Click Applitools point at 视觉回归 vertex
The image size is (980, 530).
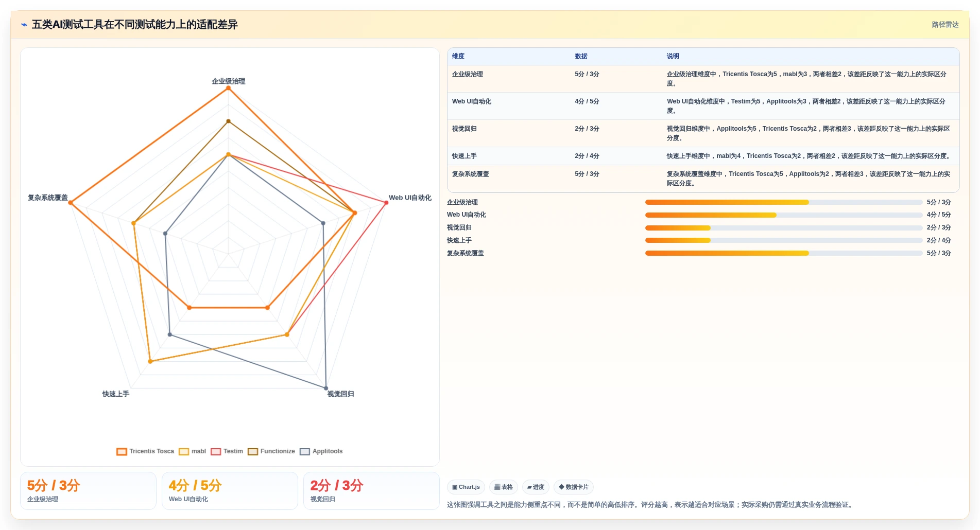(326, 388)
